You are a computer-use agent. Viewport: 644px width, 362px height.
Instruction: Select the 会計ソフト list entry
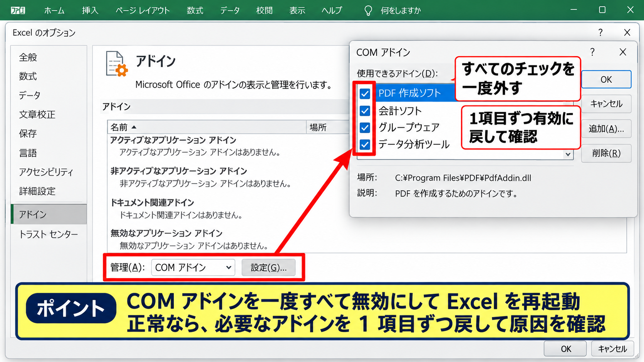[400, 111]
